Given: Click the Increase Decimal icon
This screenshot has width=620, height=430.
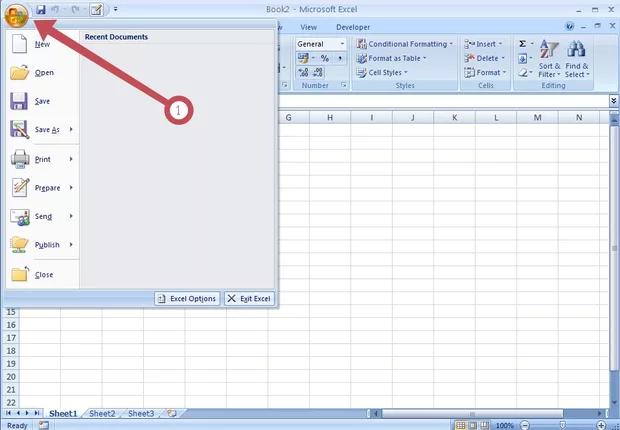Looking at the screenshot, I should click(303, 72).
